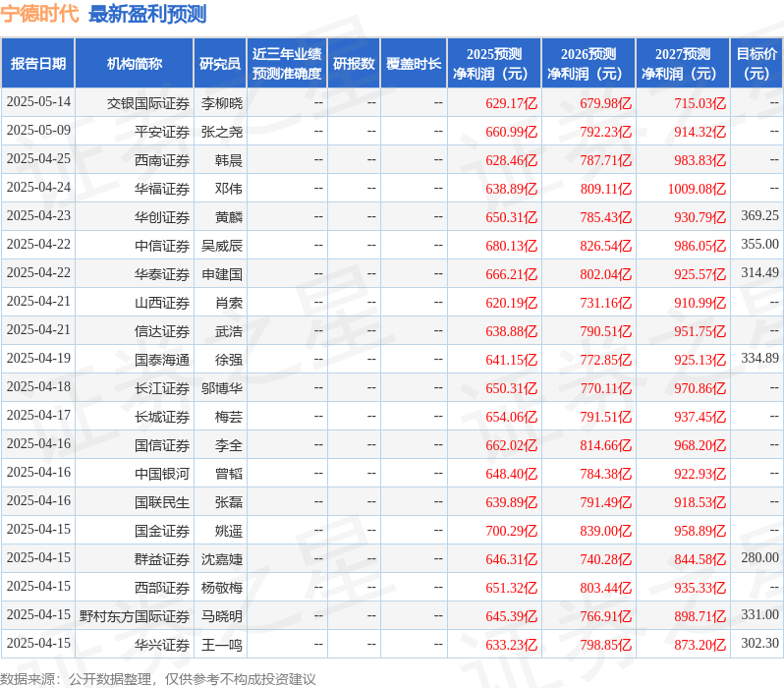
Task: Click target price 355.00
Action: pos(760,244)
